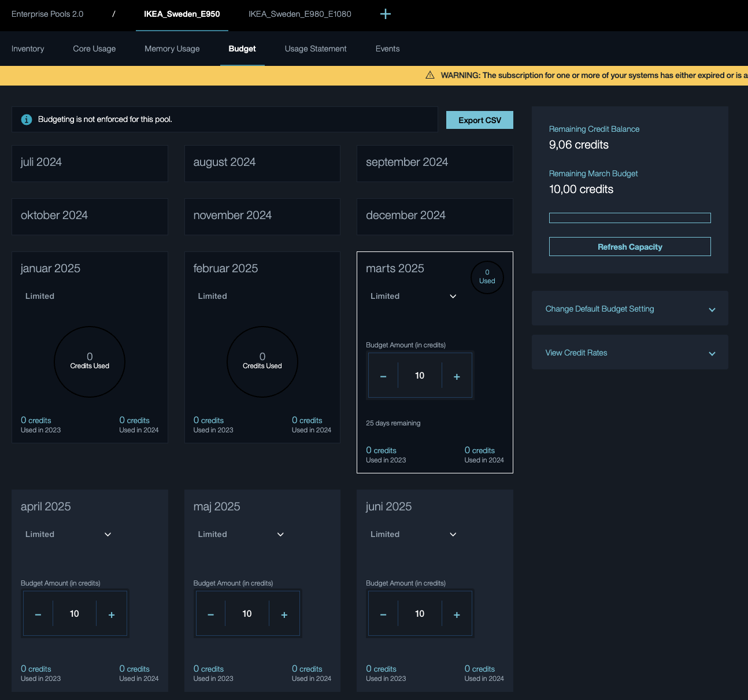The height and width of the screenshot is (700, 748).
Task: Click the warning triangle icon in banner
Action: (430, 75)
